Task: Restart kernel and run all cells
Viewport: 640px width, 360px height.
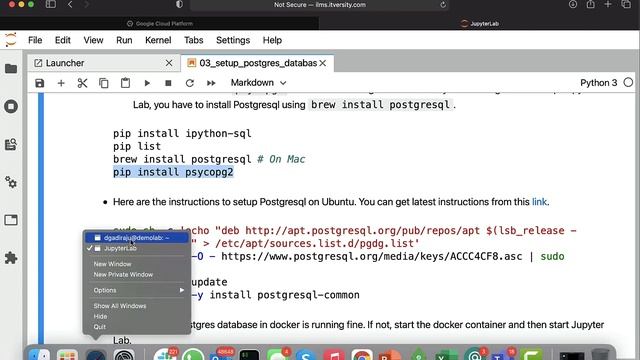Action: [211, 83]
